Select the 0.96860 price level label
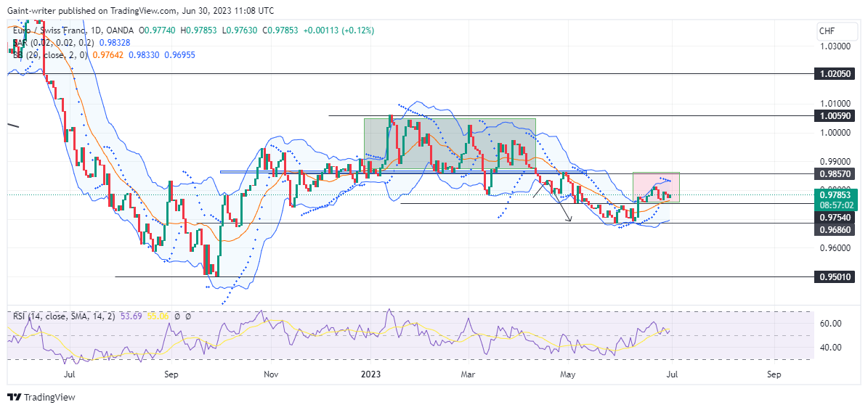Viewport: 868px width, 410px height. pyautogui.click(x=834, y=229)
